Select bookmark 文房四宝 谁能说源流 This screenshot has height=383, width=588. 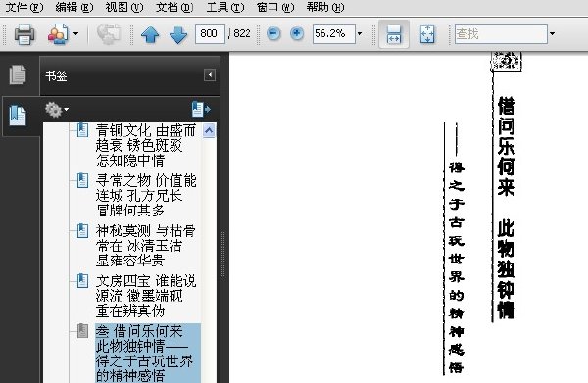point(145,296)
